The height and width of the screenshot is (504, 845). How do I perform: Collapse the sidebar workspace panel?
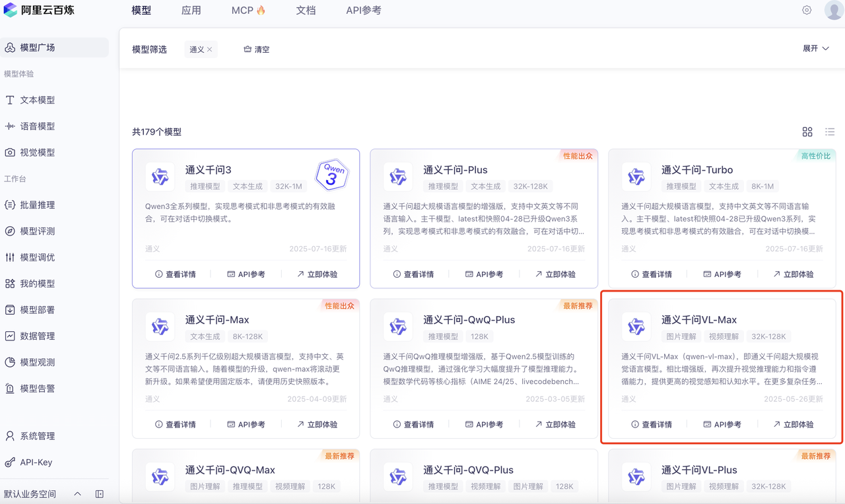[x=99, y=493]
